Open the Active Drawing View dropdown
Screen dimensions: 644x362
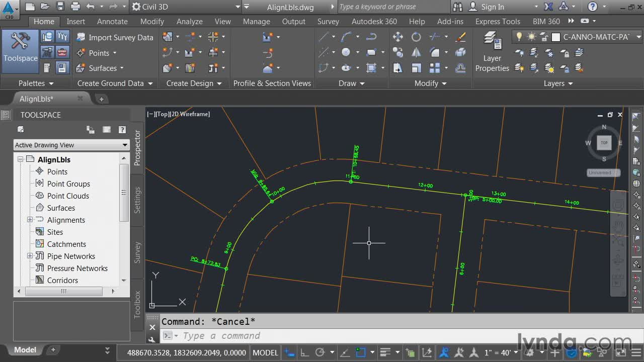[71, 145]
